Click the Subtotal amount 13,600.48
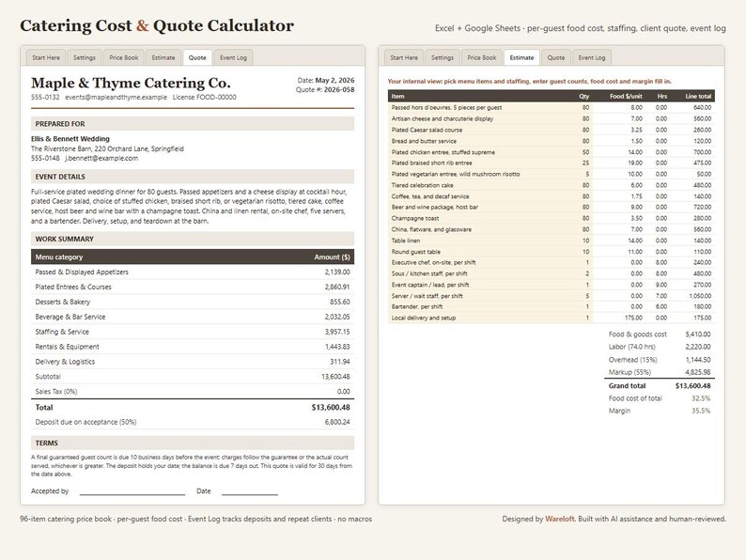Image resolution: width=746 pixels, height=560 pixels. click(335, 377)
